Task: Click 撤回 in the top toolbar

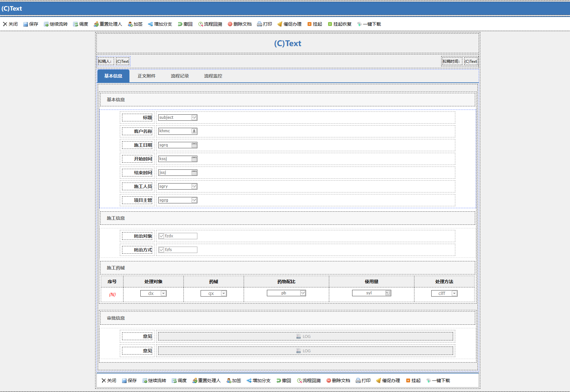Action: (x=185, y=24)
